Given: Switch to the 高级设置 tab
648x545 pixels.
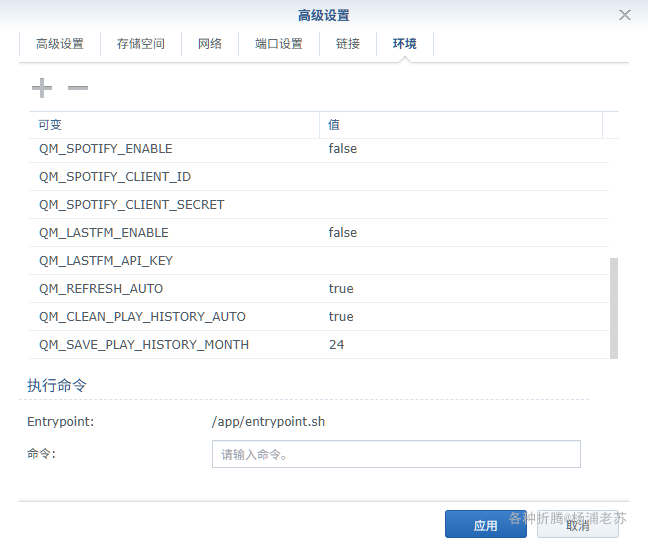Looking at the screenshot, I should pyautogui.click(x=60, y=44).
